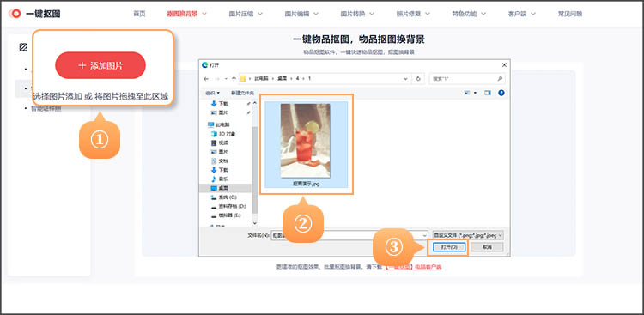The width and height of the screenshot is (644, 315).
Task: Click the up-one-level arrow in the dialog
Action: [234, 78]
